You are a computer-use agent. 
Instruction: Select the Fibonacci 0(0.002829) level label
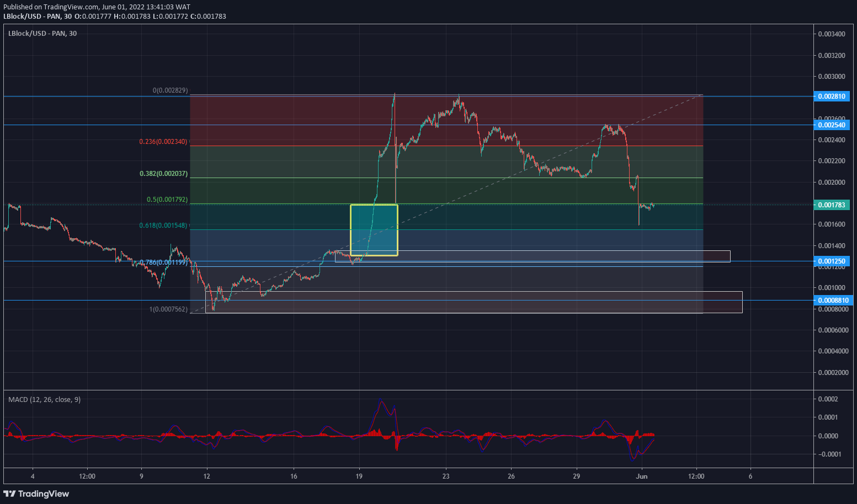tap(171, 90)
